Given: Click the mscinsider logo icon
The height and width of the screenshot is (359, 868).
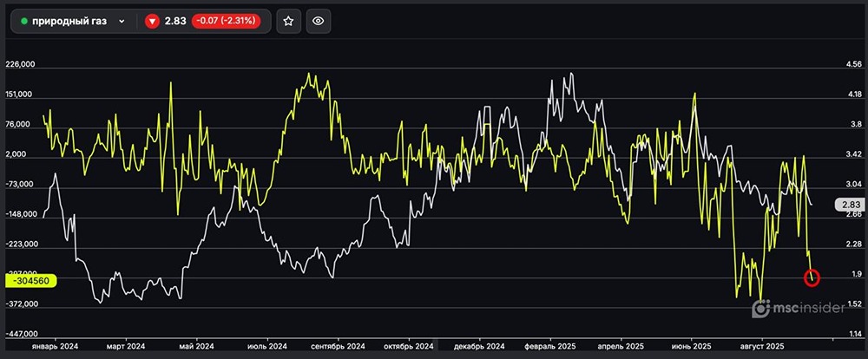Looking at the screenshot, I should [x=760, y=308].
